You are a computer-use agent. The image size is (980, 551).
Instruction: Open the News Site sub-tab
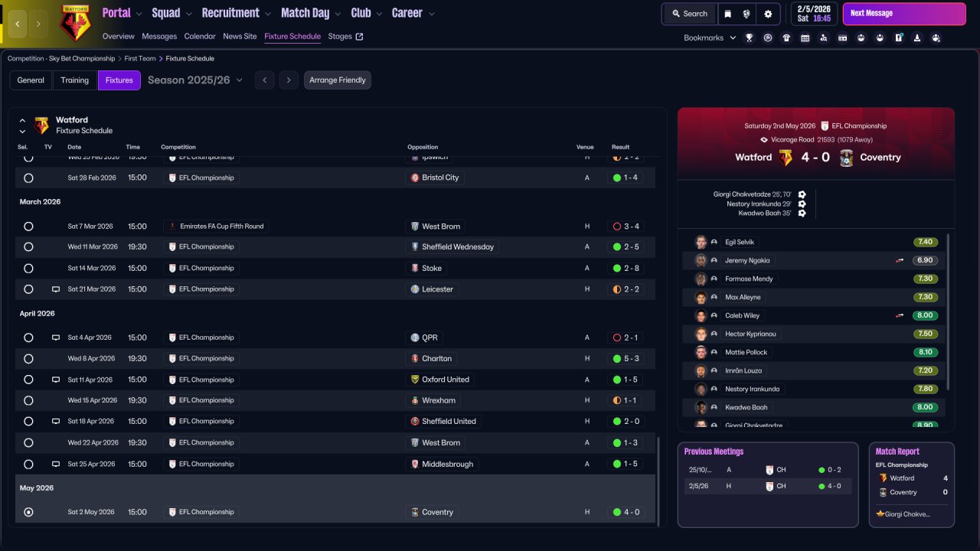pos(240,36)
